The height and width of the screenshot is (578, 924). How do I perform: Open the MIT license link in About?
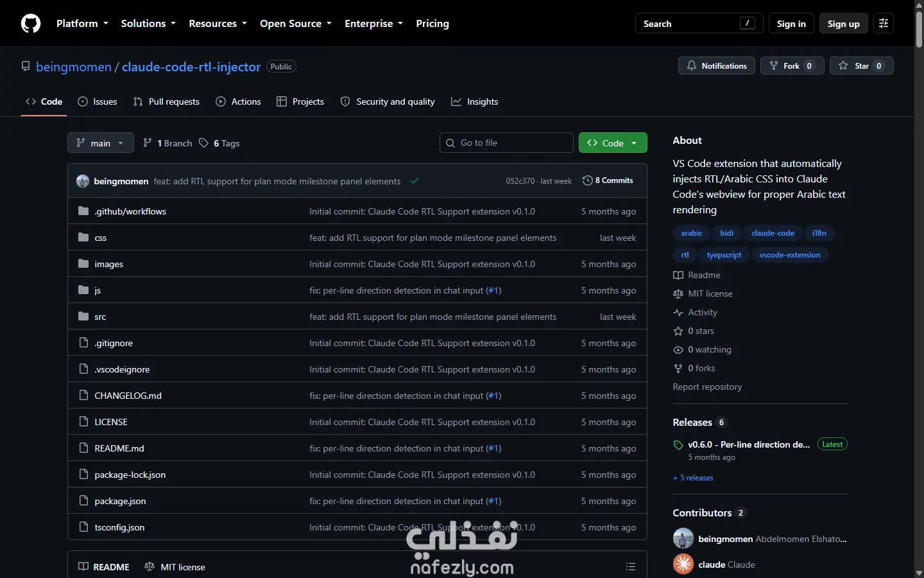[703, 293]
